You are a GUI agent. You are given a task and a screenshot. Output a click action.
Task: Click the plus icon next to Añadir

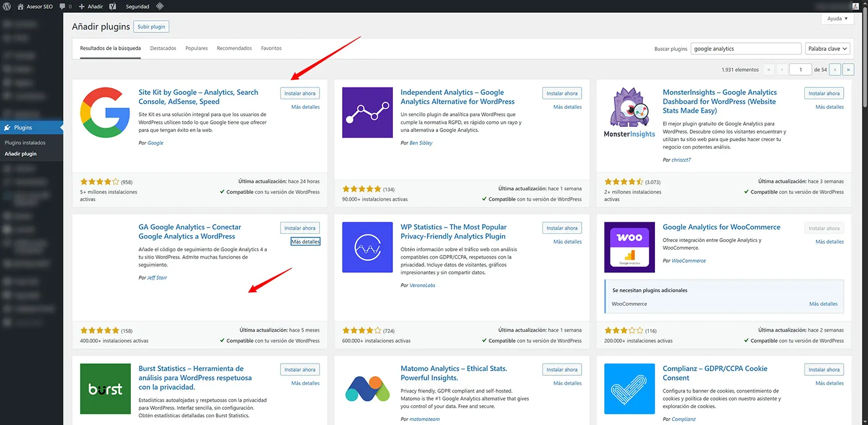[x=82, y=6]
